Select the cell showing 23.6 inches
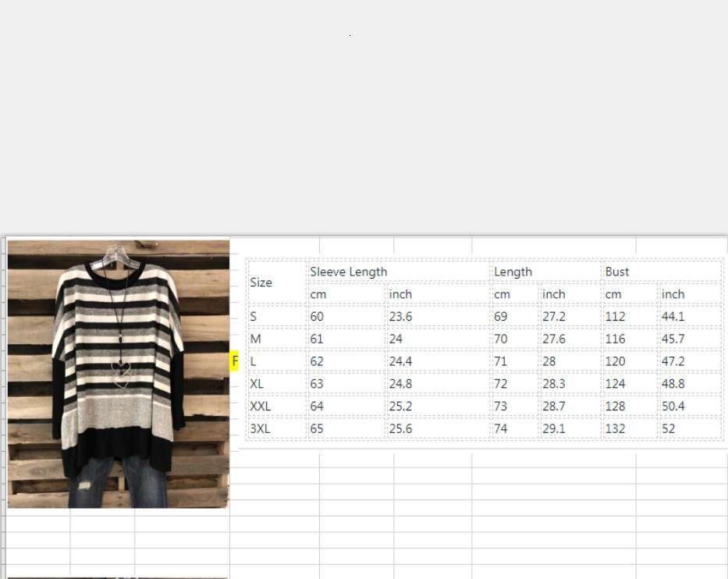Screen dimensions: 728x579 pos(400,316)
